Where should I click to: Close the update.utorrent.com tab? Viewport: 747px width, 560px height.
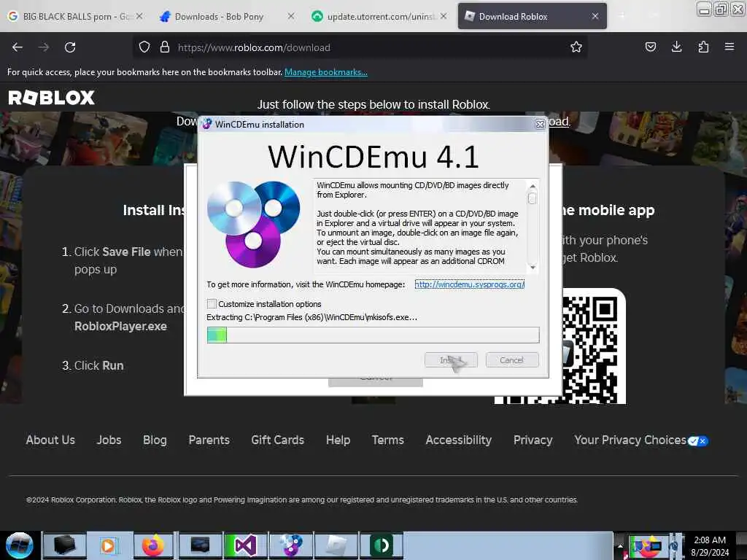(x=444, y=16)
